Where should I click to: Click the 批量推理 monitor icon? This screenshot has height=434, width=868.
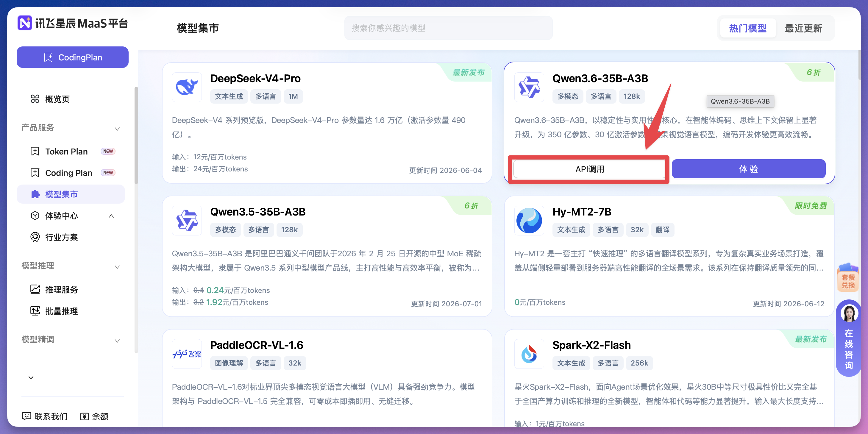coord(35,311)
